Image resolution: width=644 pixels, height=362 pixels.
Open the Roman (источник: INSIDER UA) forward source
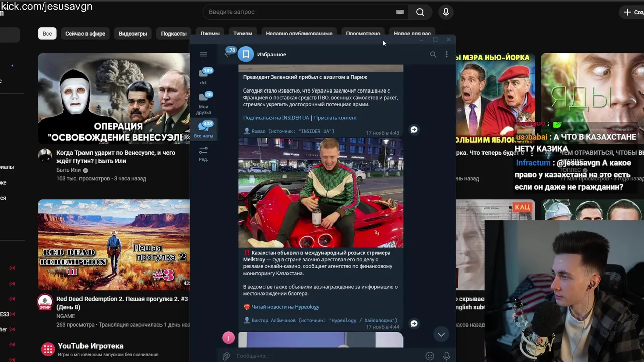[293, 131]
